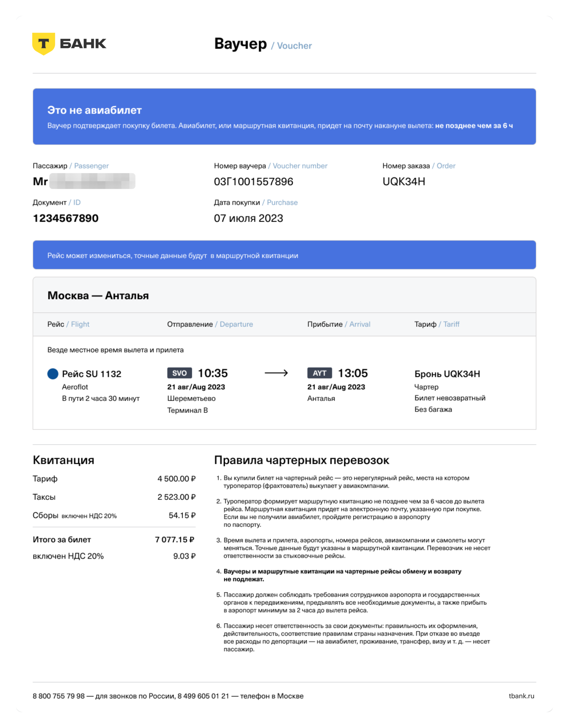
Task: Click the blue flight change notice banner
Action: pos(284,255)
